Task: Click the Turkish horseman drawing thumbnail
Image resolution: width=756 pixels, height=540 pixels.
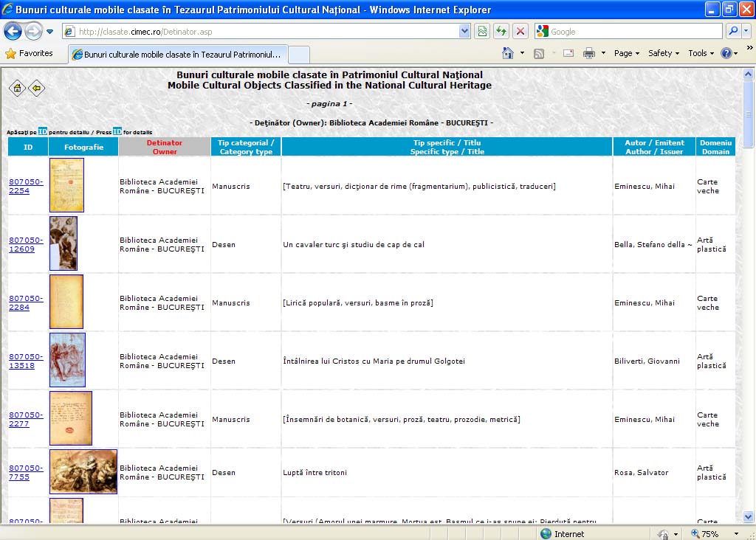Action: 63,243
